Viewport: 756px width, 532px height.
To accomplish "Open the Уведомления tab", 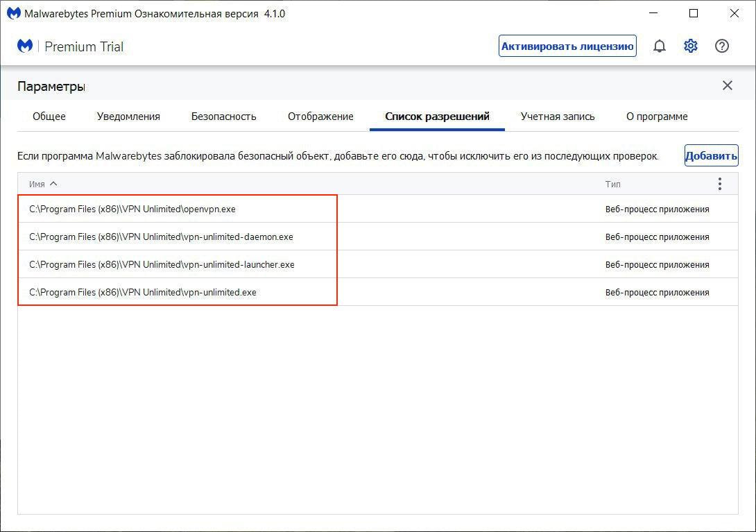I will coord(128,117).
